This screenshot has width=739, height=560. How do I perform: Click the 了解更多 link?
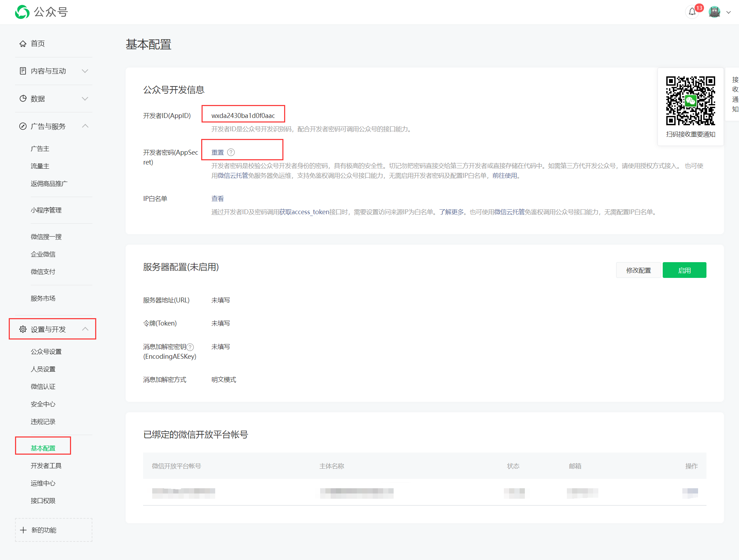click(451, 212)
